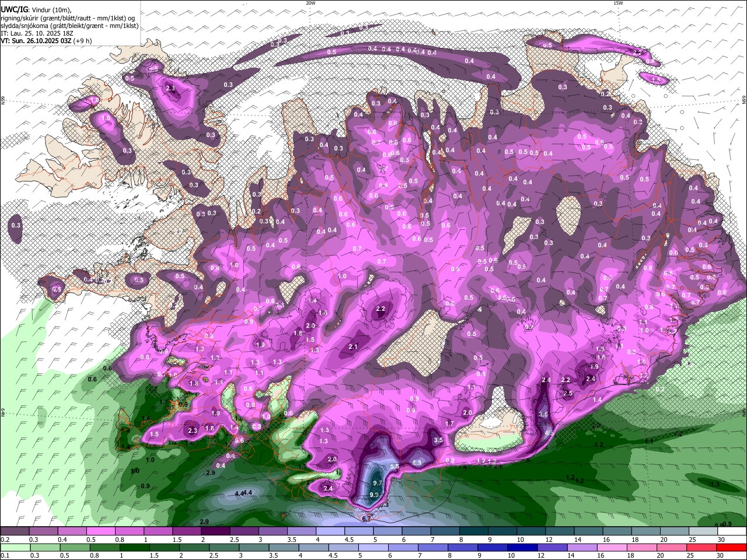Screen dimensions: 747x560
Task: Click the '2.1' snowfall value on map
Action: 353,346
